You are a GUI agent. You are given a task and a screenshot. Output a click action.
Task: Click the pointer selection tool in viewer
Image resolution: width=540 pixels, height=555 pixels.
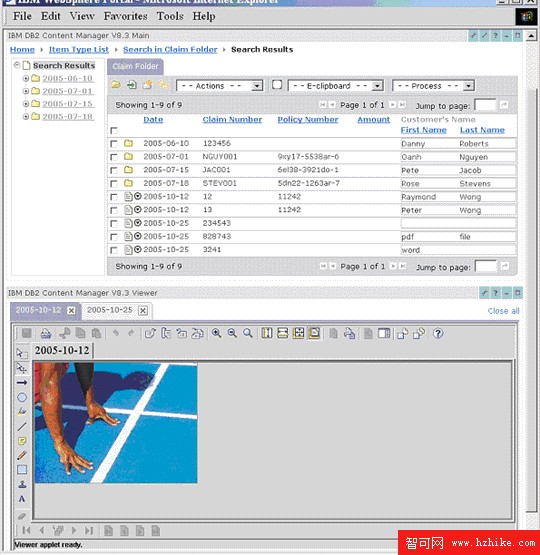coord(22,353)
